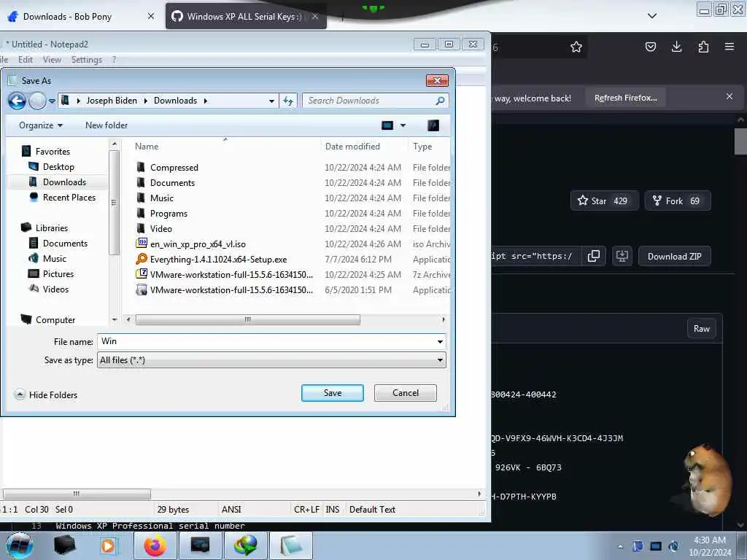This screenshot has height=560, width=747.
Task: Select the Music folder in file list
Action: click(161, 198)
